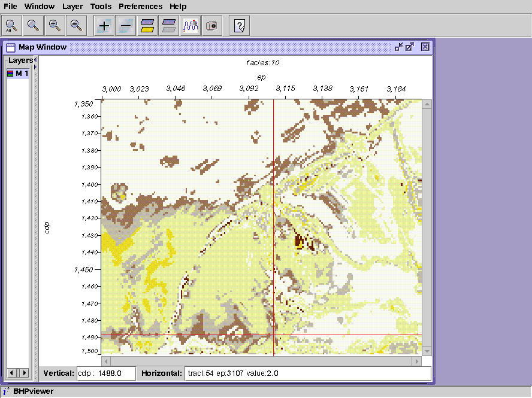Iconify the Map Window frame
532x398 pixels.
pos(398,47)
